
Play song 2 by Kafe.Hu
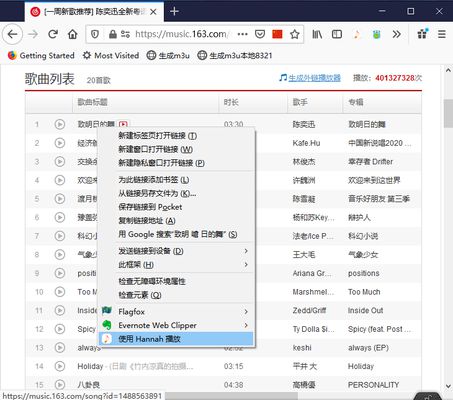60,143
